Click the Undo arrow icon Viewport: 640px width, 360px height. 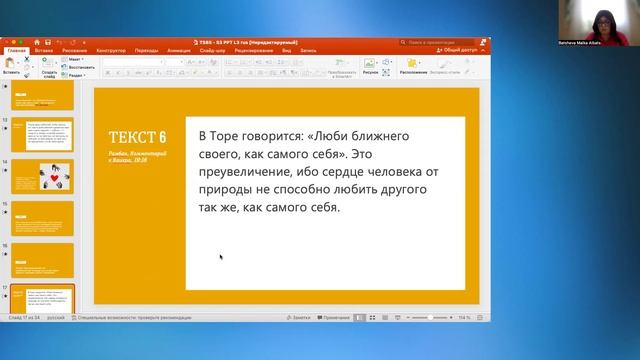tap(60, 42)
